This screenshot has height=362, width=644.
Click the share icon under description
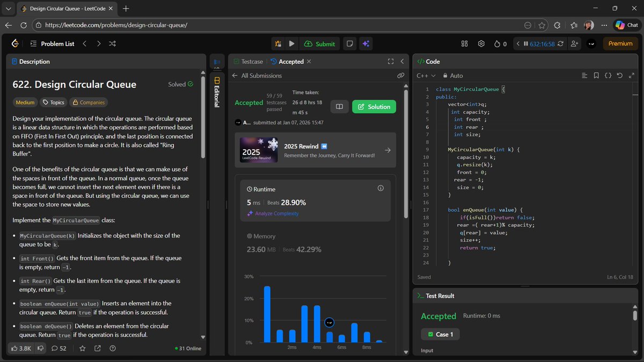tap(98, 348)
